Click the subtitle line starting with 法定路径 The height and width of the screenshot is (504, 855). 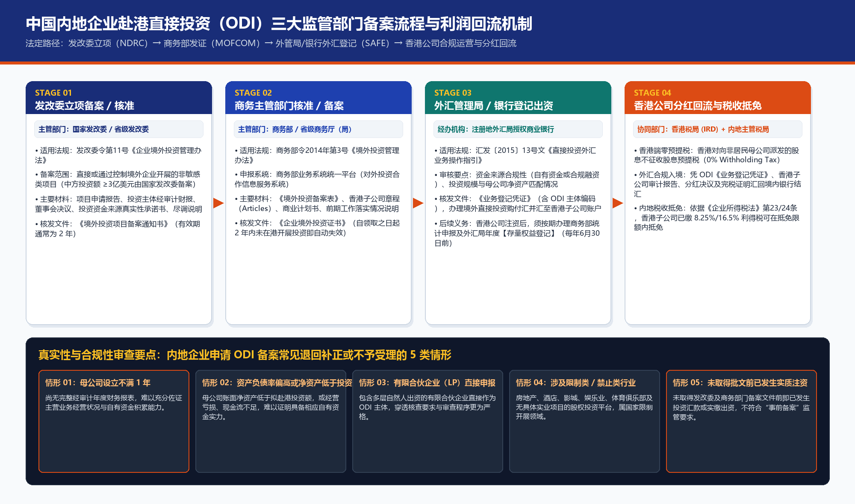(271, 43)
